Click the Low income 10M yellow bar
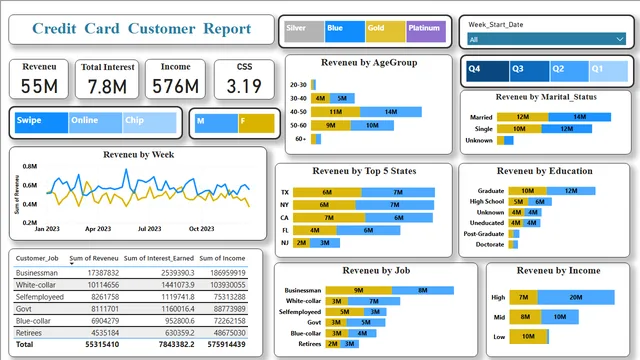640x360 pixels. pyautogui.click(x=528, y=336)
